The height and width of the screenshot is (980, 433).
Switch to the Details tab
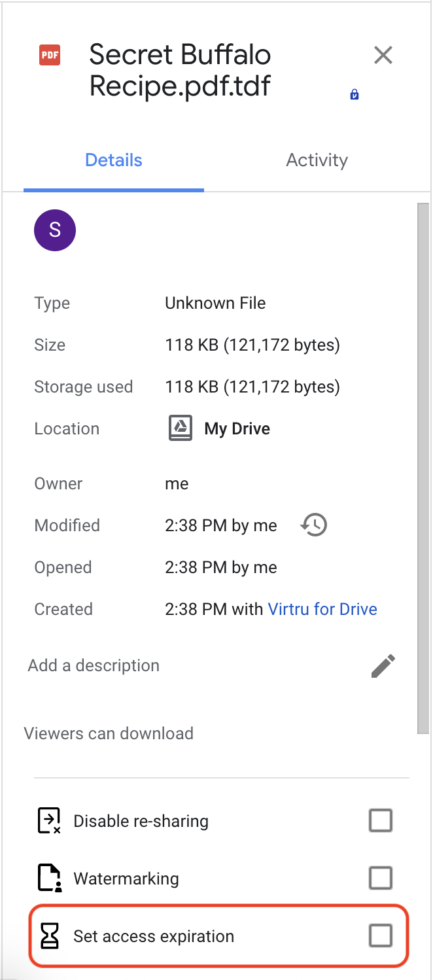coord(114,160)
